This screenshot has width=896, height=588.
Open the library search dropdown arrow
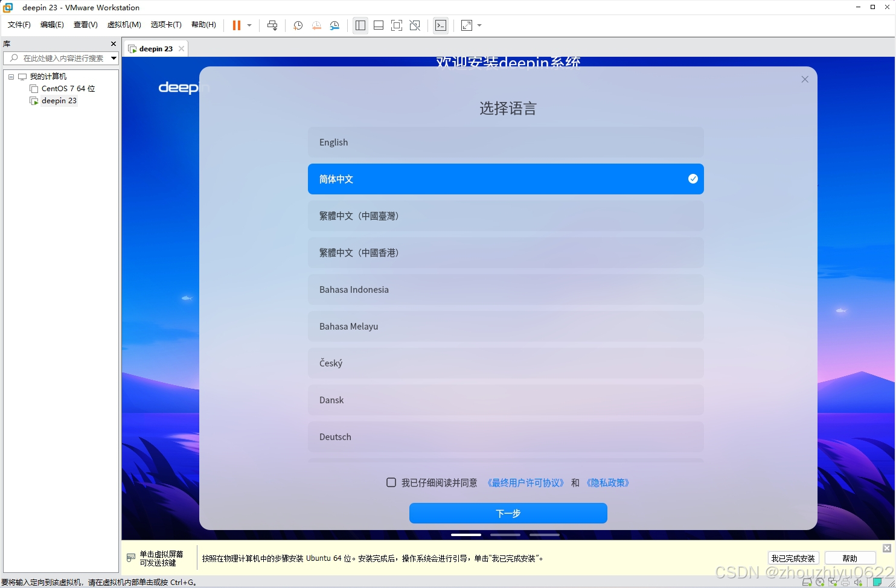click(x=114, y=58)
